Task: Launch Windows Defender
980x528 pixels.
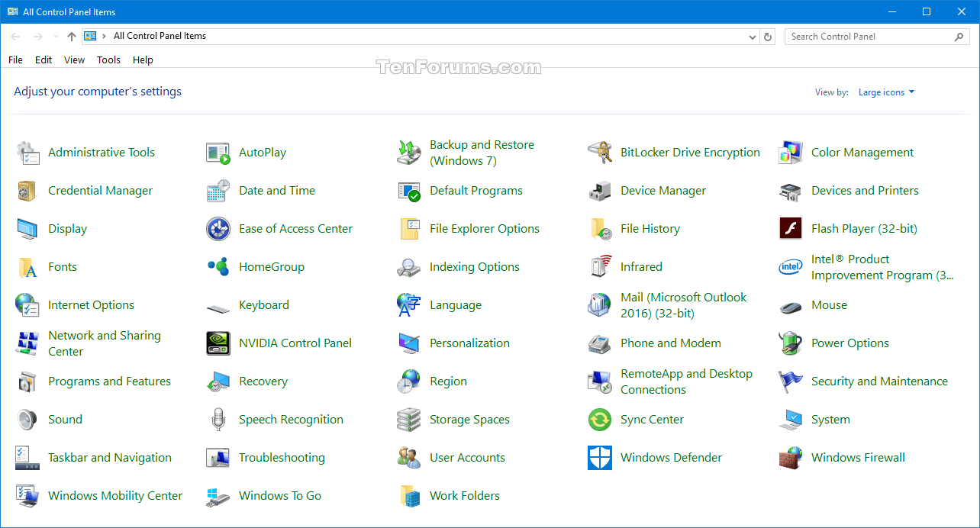Action: tap(671, 457)
